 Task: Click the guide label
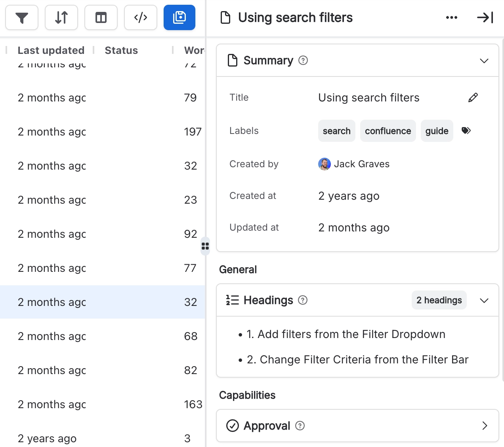click(x=437, y=131)
